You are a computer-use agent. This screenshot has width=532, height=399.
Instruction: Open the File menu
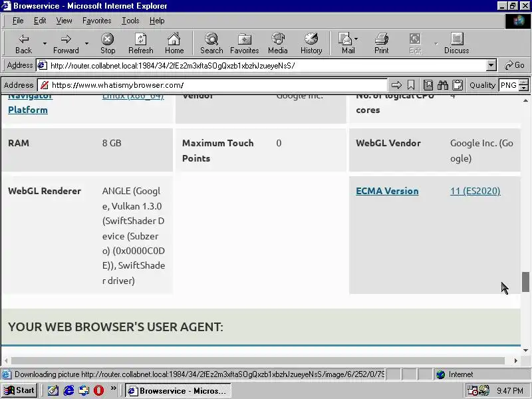(x=18, y=21)
